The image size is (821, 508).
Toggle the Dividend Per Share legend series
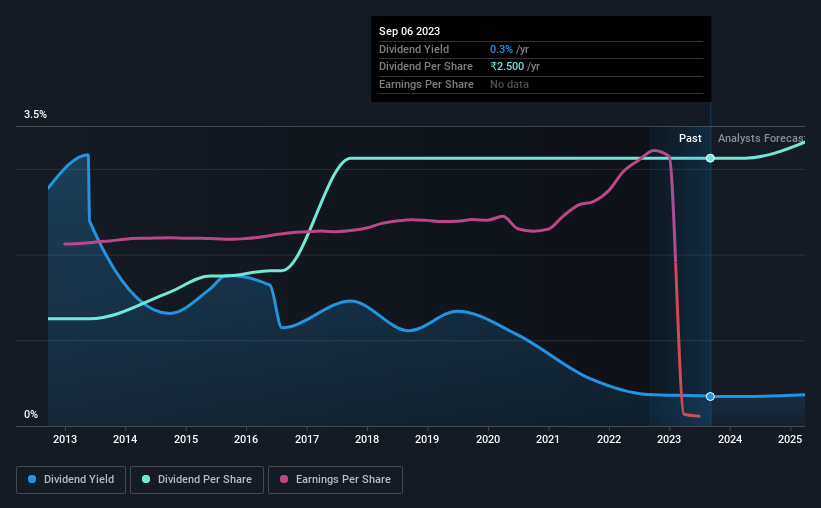tap(197, 480)
